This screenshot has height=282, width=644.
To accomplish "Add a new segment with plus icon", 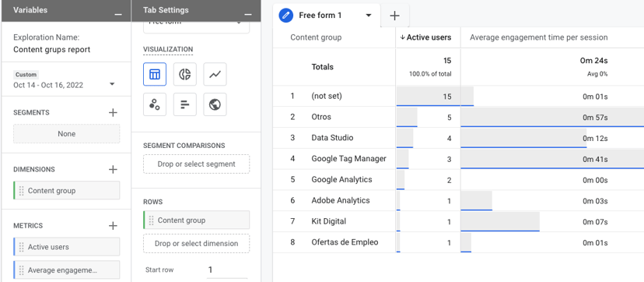I will coord(113,113).
